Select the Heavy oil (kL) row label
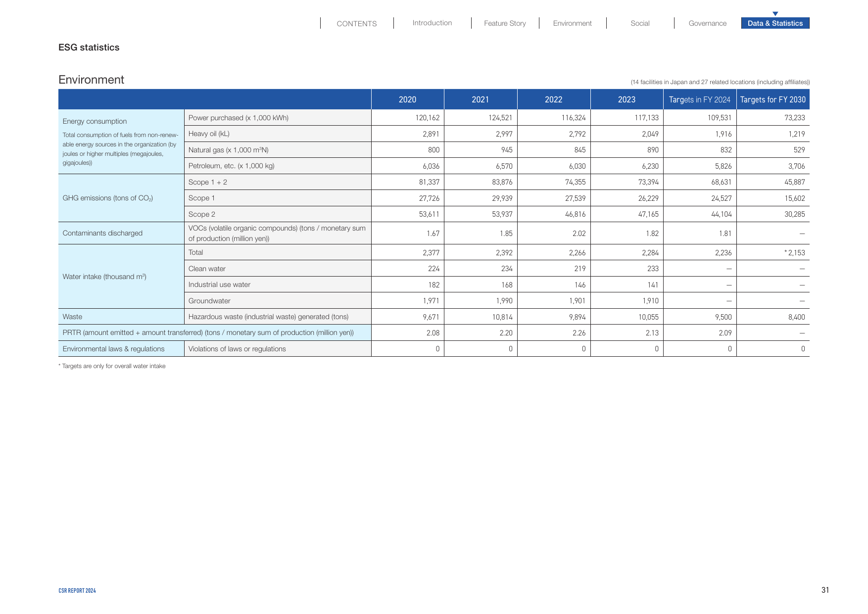The height and width of the screenshot is (614, 868). (209, 134)
